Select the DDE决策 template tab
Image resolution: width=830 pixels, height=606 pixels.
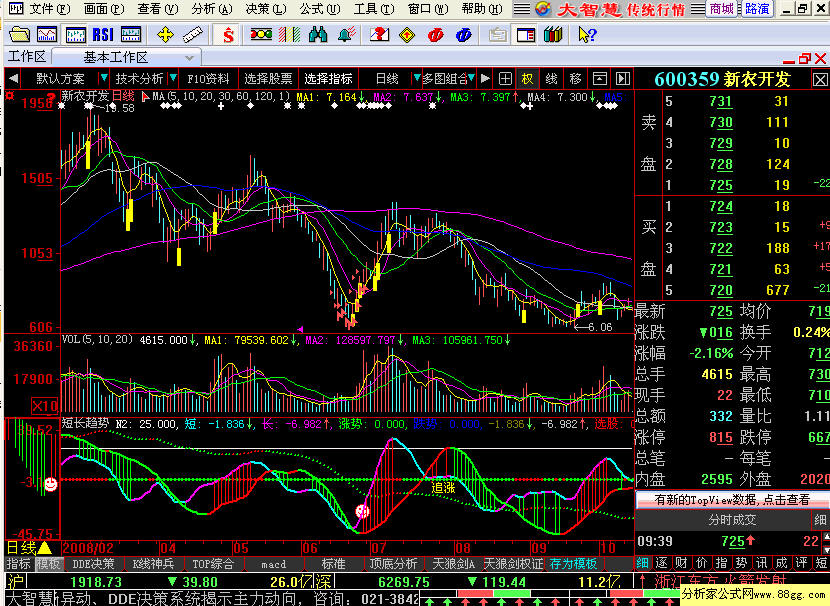[93, 564]
